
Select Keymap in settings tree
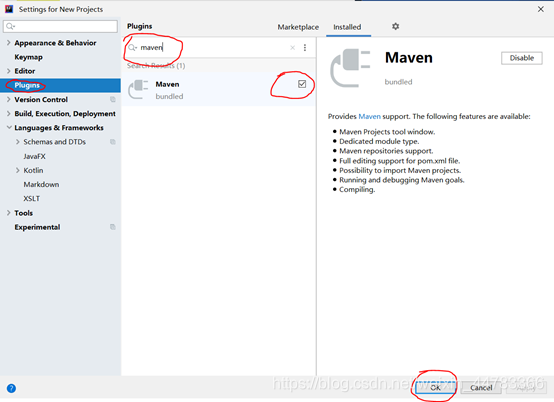pyautogui.click(x=28, y=57)
